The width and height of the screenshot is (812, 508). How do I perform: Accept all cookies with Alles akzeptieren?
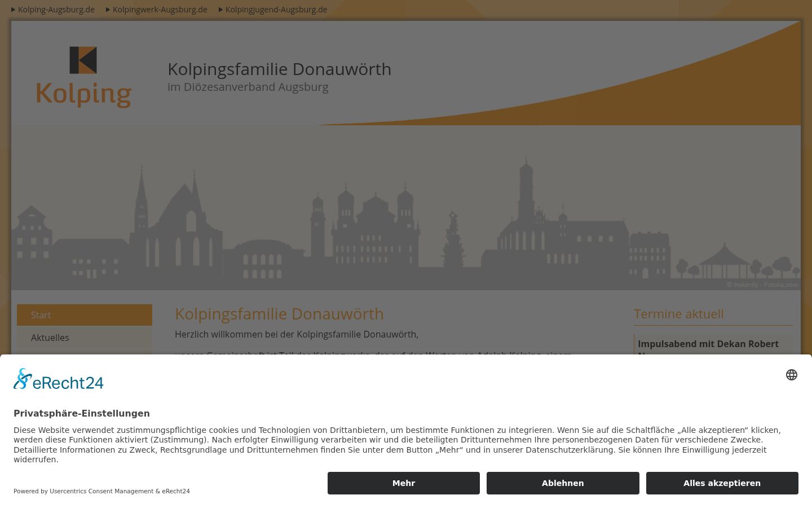coord(722,483)
